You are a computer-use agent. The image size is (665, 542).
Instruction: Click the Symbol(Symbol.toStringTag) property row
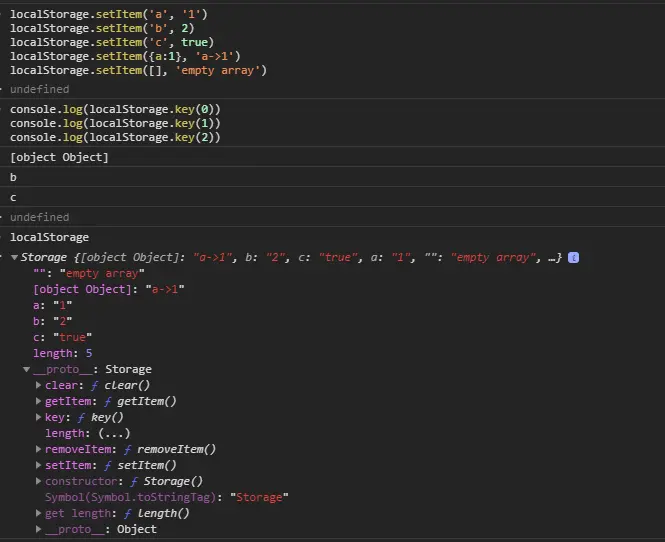click(167, 497)
